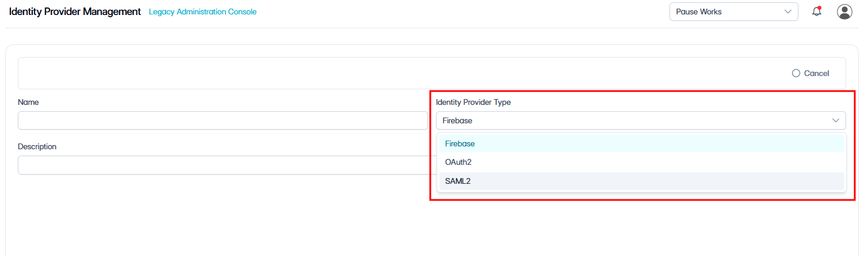
Task: Click the Name field label
Action: (28, 102)
